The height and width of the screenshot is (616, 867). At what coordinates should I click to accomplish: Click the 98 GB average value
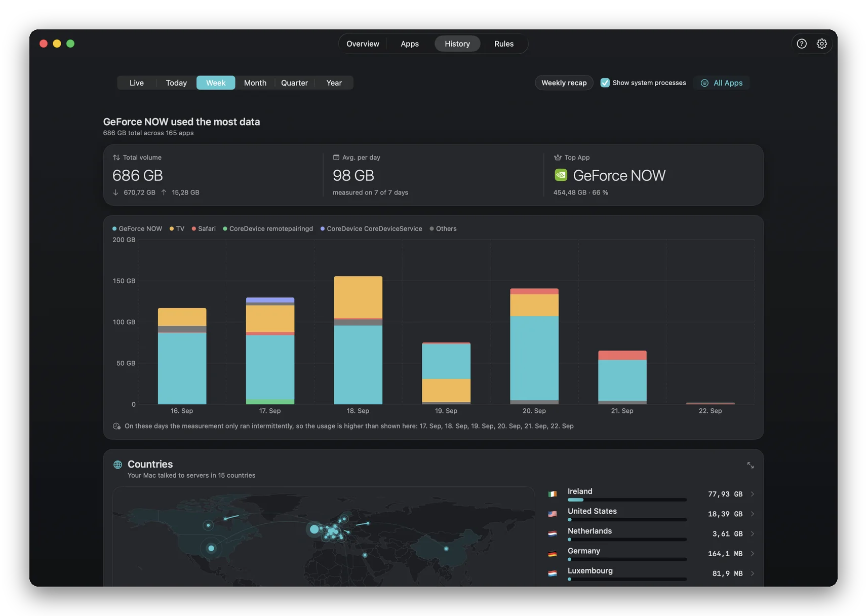(x=353, y=175)
